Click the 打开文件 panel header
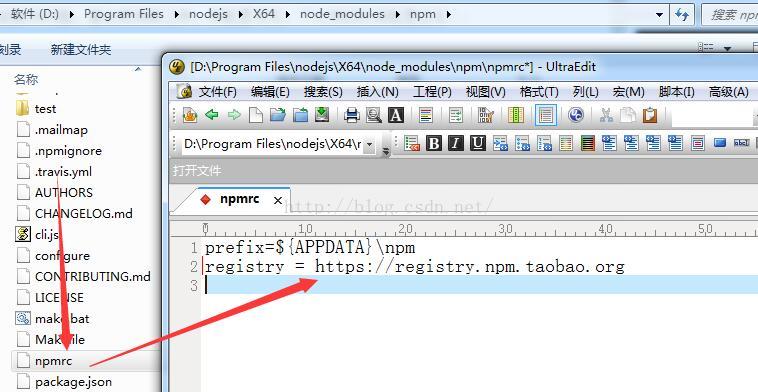 (x=464, y=171)
